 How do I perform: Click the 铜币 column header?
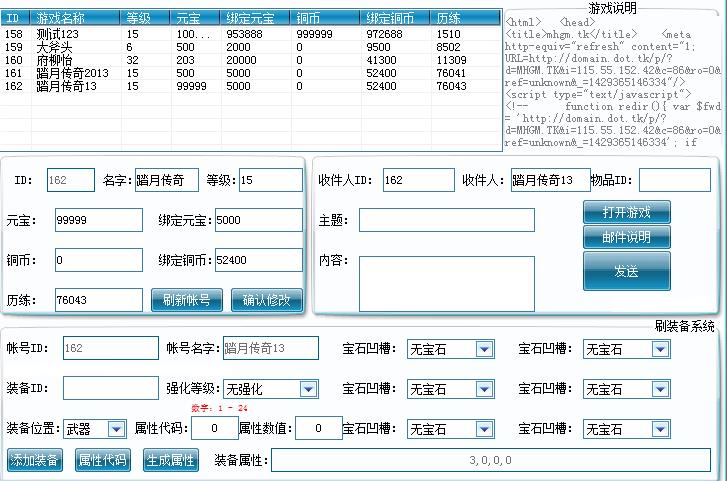pos(326,18)
